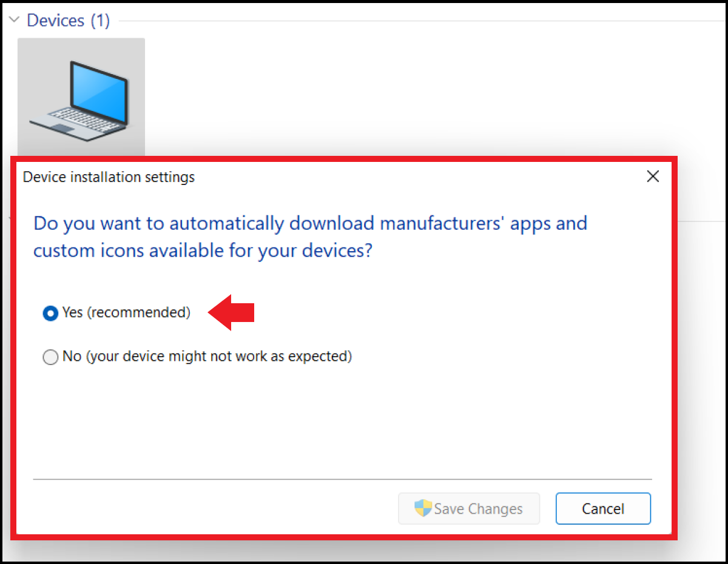Click the shield icon on Save Changes
This screenshot has height=564, width=728.
423,508
